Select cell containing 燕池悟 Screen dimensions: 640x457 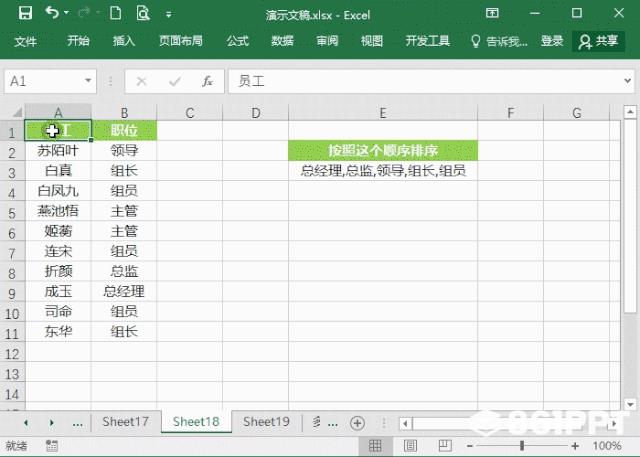[x=58, y=211]
